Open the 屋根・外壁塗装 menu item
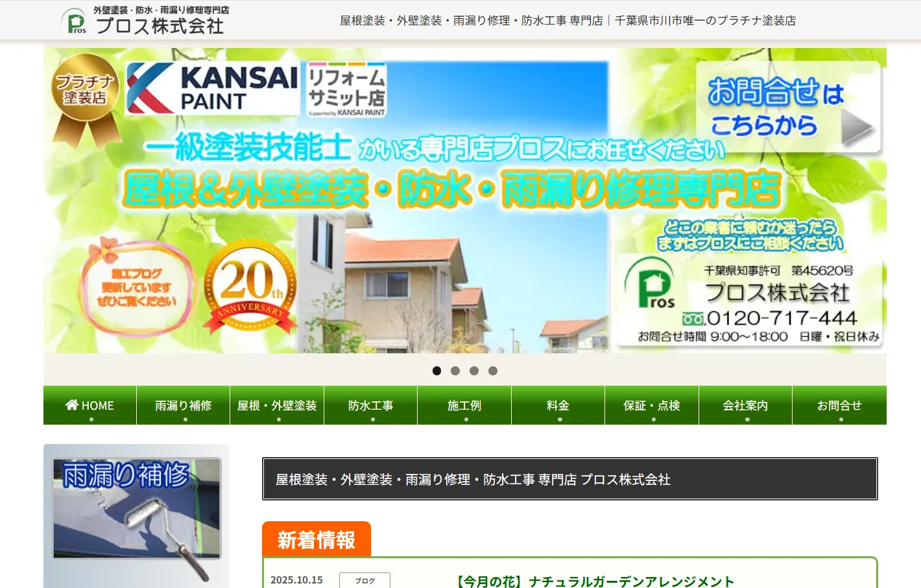Image resolution: width=921 pixels, height=588 pixels. point(277,405)
